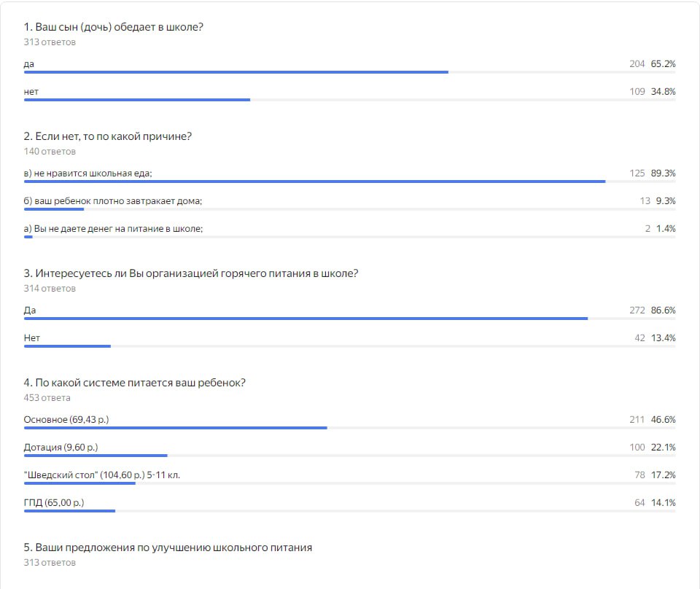
Task: Click the "140 ответов" response count
Action: click(50, 152)
